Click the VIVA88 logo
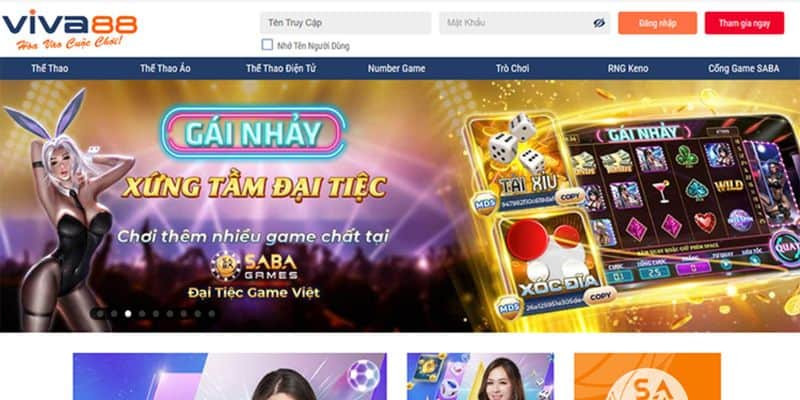This screenshot has height=400, width=800. 69,31
